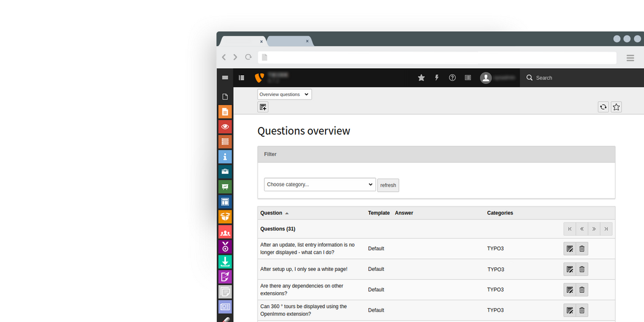
Task: Open the bookmarks star in top bar
Action: pyautogui.click(x=421, y=78)
